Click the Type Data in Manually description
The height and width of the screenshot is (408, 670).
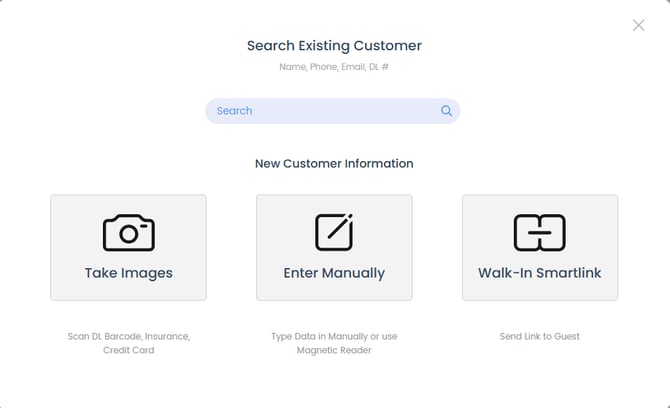click(x=334, y=336)
